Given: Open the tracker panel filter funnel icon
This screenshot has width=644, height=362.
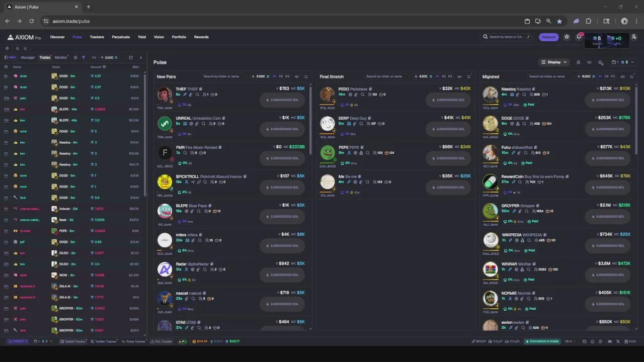Looking at the screenshot, I should click(84, 57).
